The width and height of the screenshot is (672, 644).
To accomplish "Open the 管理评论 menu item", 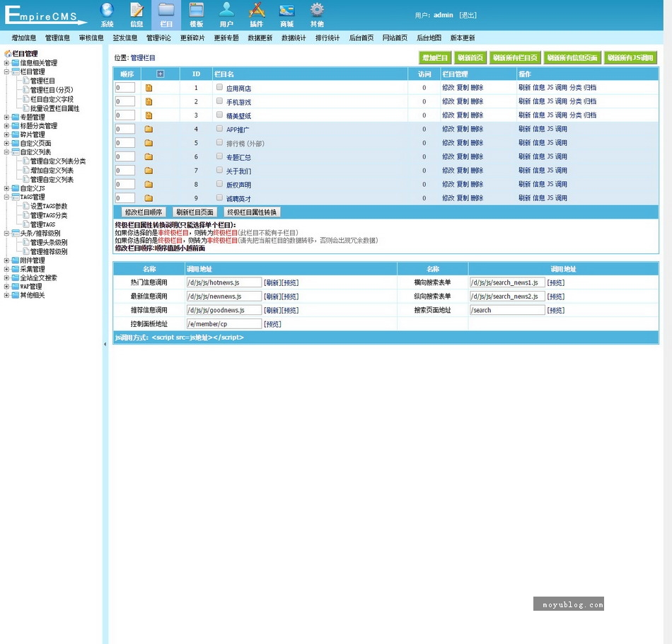I will tap(158, 38).
